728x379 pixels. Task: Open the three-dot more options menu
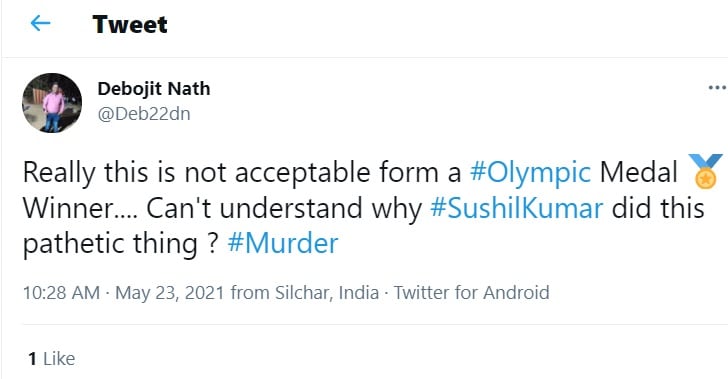tap(717, 87)
